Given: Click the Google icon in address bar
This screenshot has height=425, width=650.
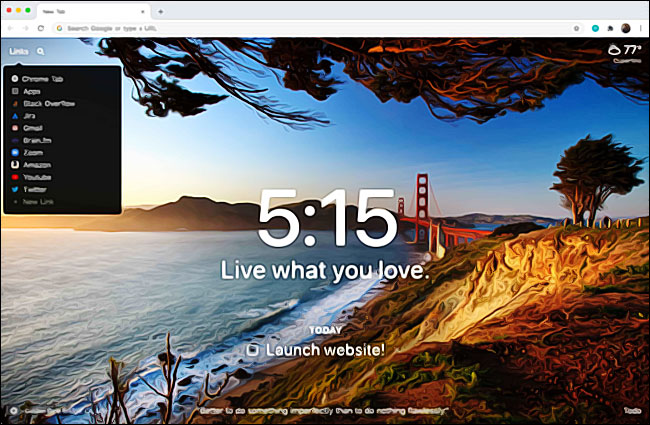Looking at the screenshot, I should point(60,28).
